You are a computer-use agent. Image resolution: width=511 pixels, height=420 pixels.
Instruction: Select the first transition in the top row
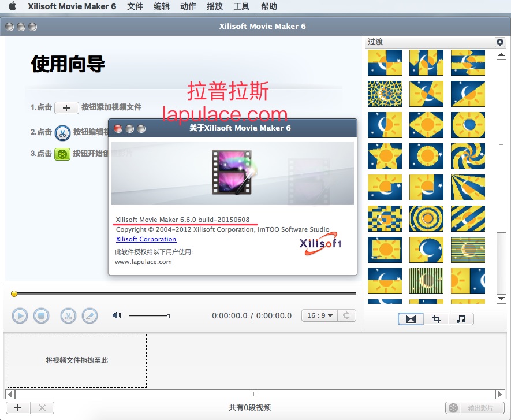tap(385, 62)
